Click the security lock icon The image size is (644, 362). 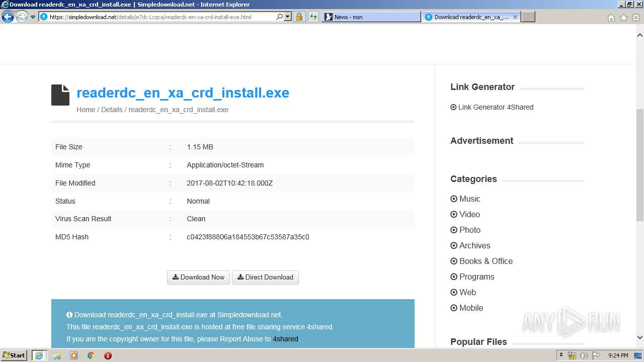[x=299, y=17]
